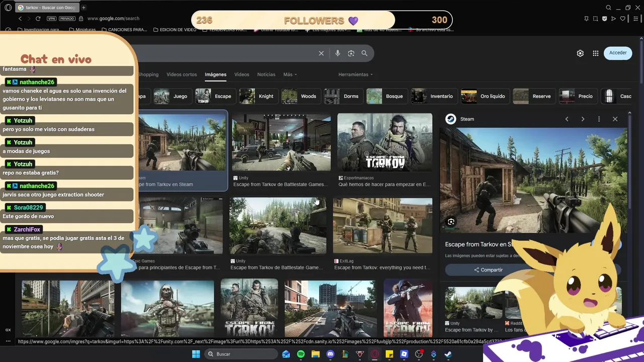
Task: Open Unity Battlestate Games image result thumbnail
Action: [x=281, y=143]
